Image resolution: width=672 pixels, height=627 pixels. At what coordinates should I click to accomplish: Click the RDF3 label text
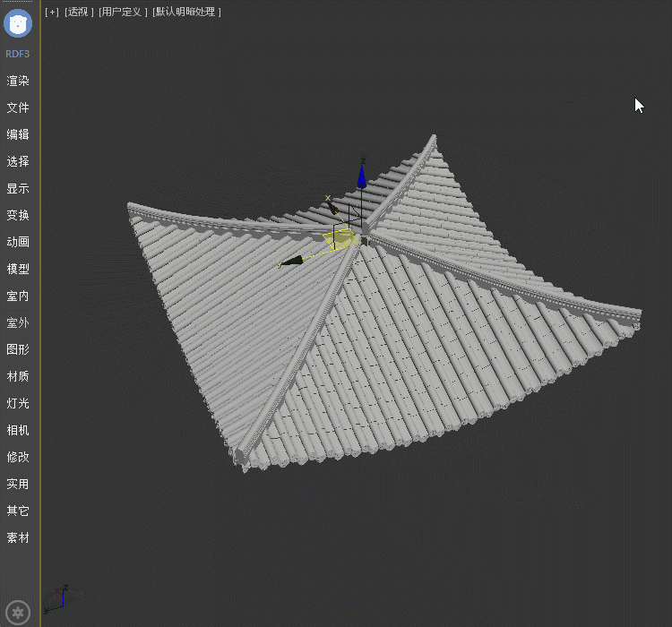point(18,54)
